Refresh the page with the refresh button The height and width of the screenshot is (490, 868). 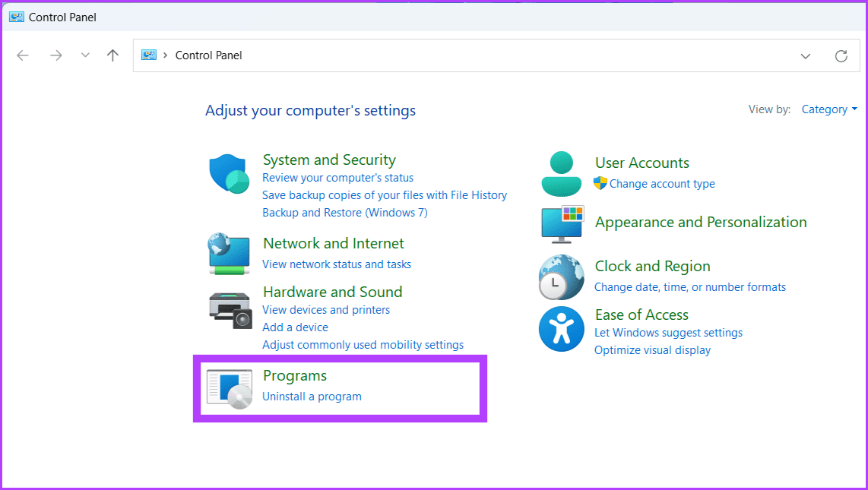pyautogui.click(x=841, y=55)
